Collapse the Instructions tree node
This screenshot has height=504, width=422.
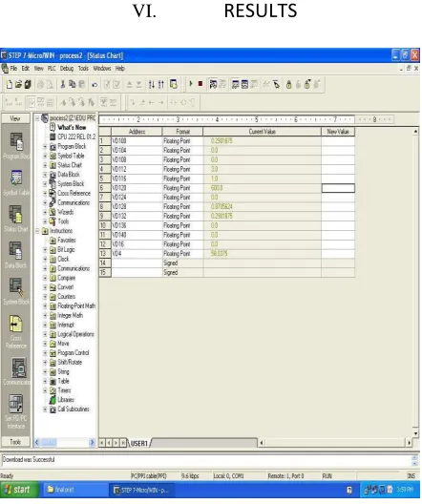pos(37,231)
